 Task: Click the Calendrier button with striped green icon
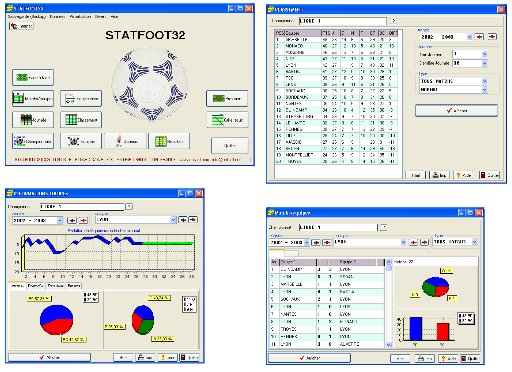coord(227,120)
